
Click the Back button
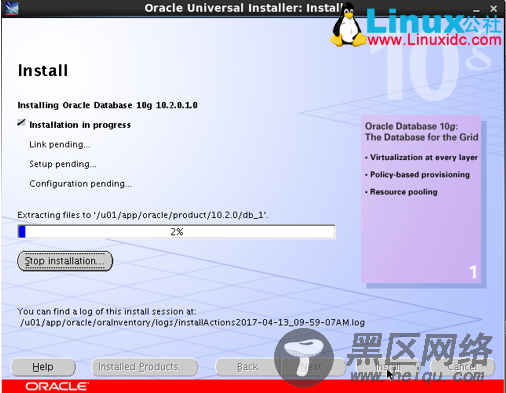coord(248,367)
